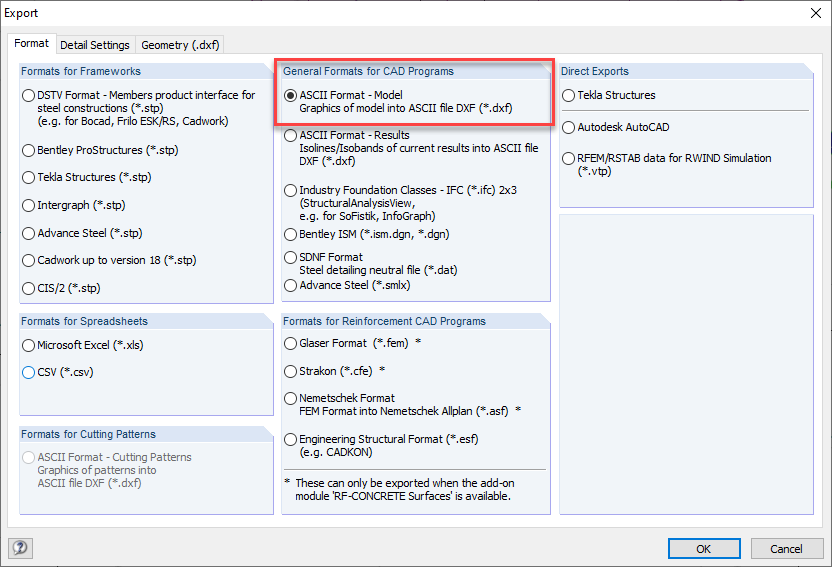Image resolution: width=832 pixels, height=567 pixels.
Task: Choose SDNF Format steel detailing option
Action: (291, 258)
